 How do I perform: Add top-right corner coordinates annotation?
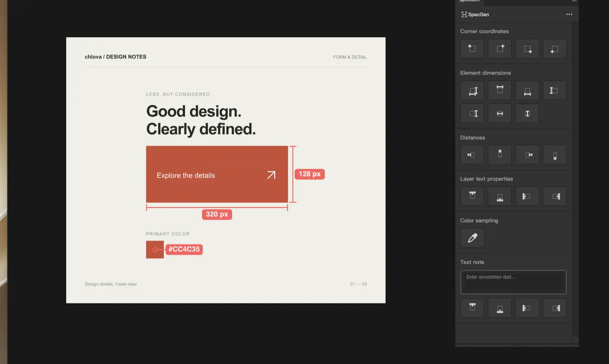tap(500, 49)
